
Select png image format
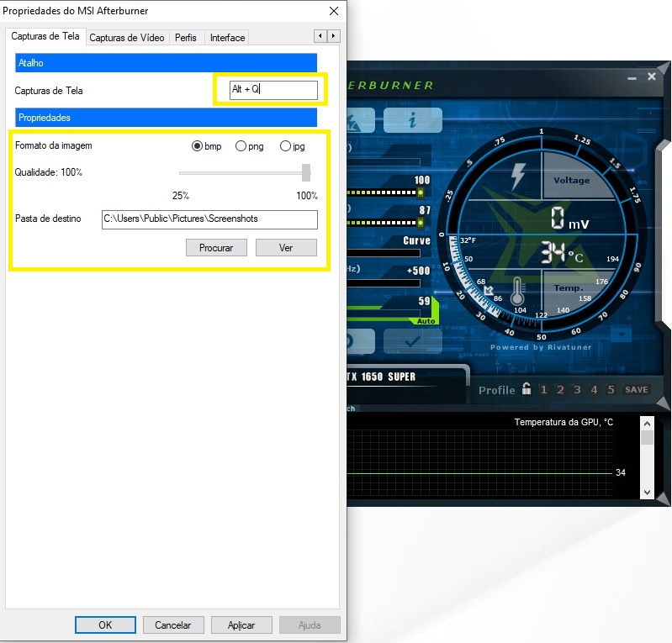pos(250,146)
